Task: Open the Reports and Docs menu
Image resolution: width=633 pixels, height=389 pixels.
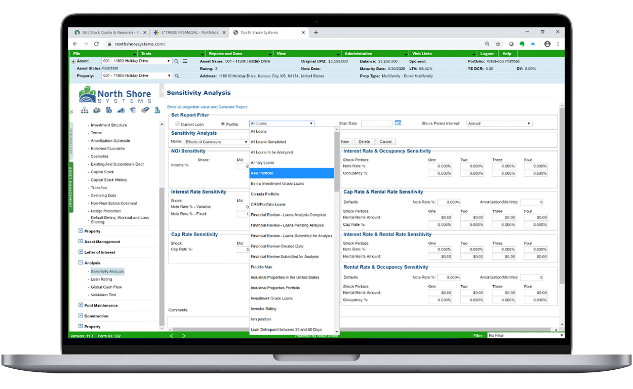Action: click(239, 54)
